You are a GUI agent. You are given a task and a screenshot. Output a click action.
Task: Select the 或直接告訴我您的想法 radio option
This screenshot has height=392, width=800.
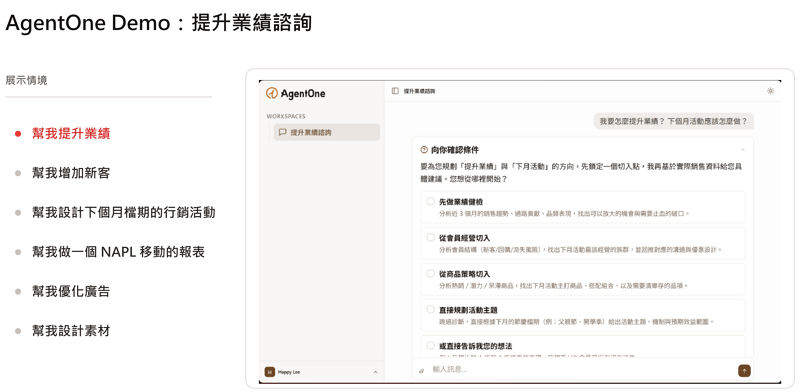pos(431,345)
